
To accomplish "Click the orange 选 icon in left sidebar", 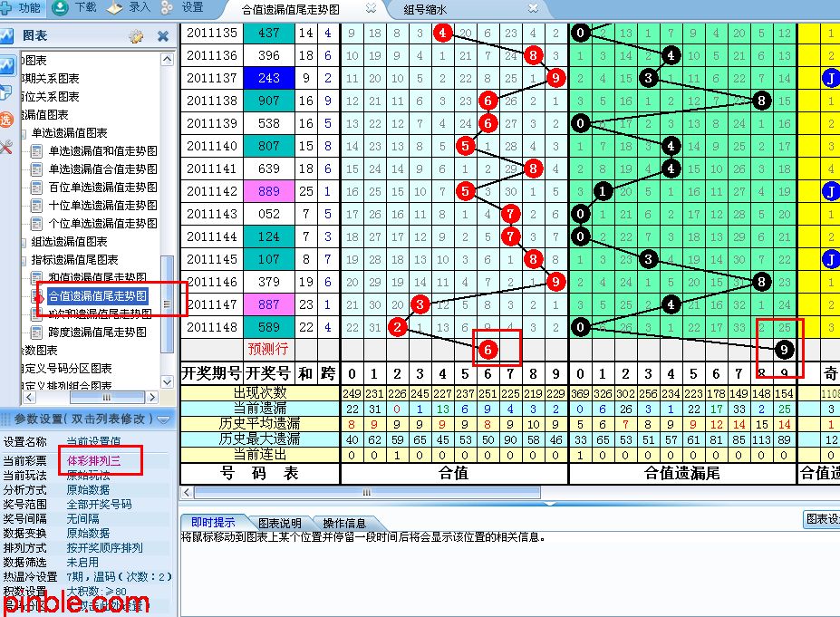I will click(6, 119).
